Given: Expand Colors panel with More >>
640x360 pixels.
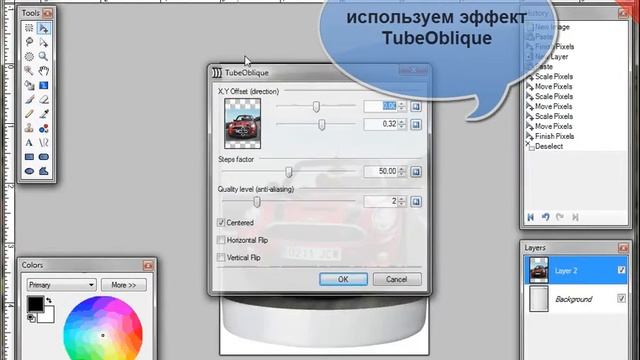Looking at the screenshot, I should (x=123, y=284).
